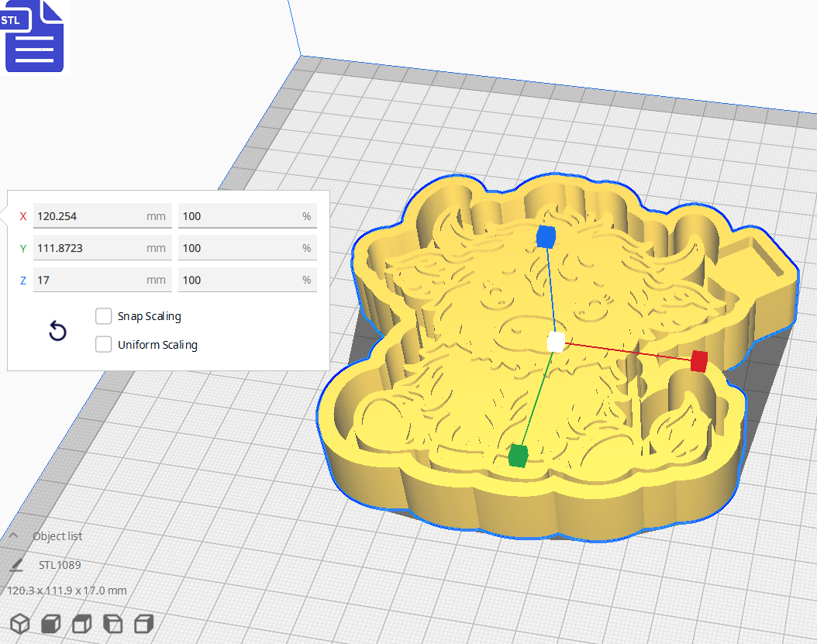817x644 pixels.
Task: Select the top view cube icon
Action: 143,623
